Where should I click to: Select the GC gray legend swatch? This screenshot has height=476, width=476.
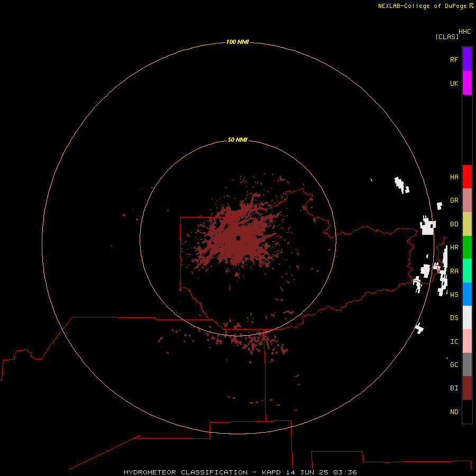point(467,364)
